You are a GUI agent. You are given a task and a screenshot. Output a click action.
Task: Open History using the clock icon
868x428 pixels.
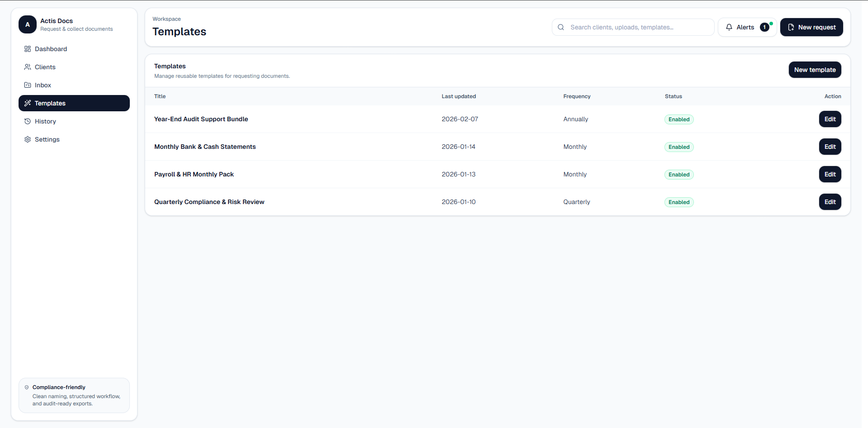[28, 121]
